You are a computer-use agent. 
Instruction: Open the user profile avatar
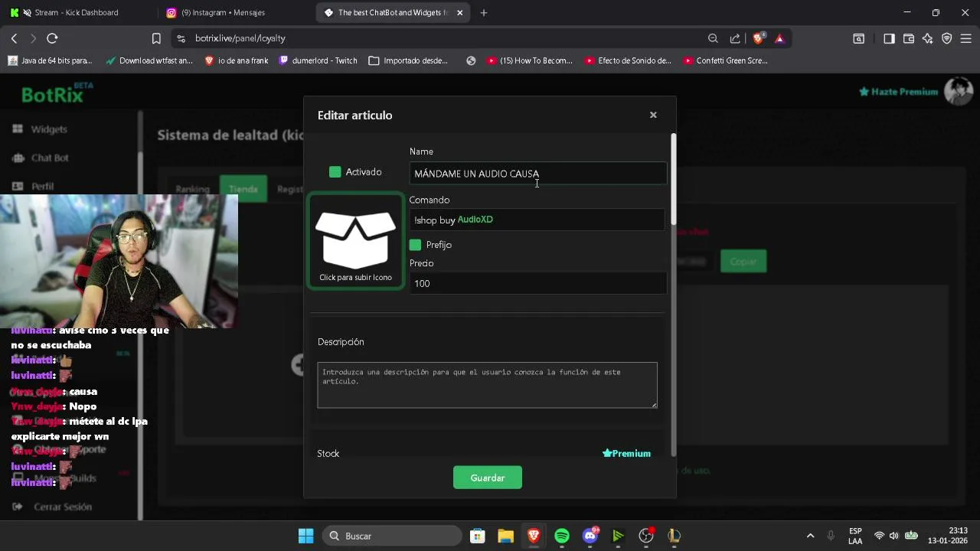point(959,92)
